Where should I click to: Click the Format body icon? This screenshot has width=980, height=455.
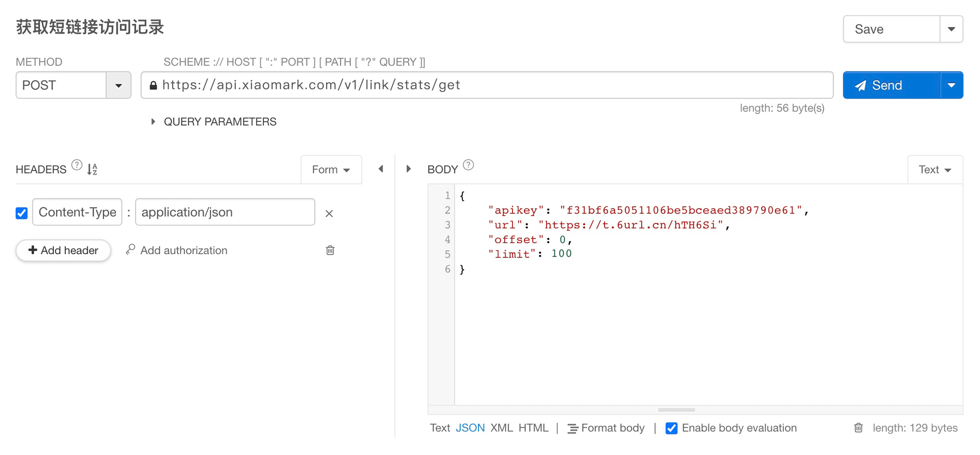coord(572,428)
